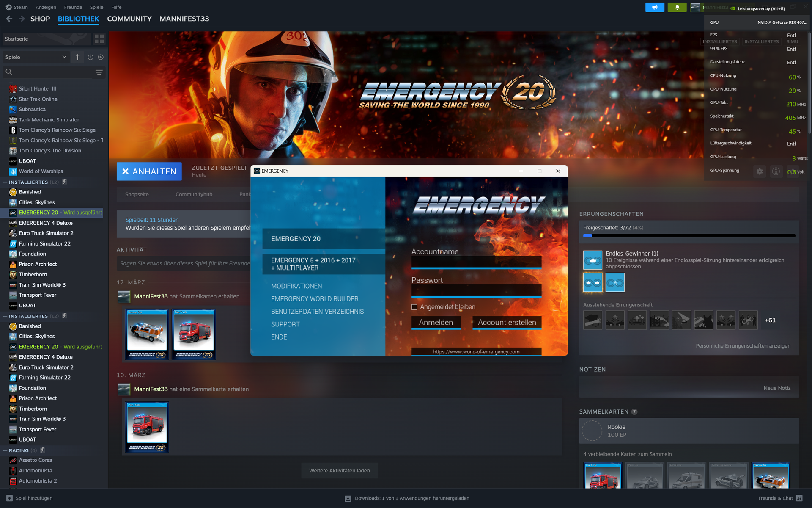812x508 pixels.
Task: Click the back navigation arrow
Action: pos(9,19)
